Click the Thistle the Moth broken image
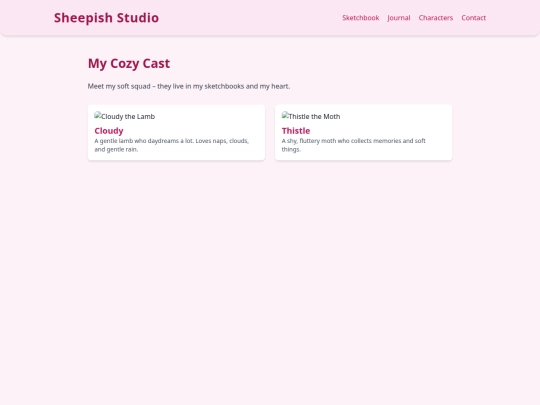This screenshot has width=540, height=405. [311, 116]
